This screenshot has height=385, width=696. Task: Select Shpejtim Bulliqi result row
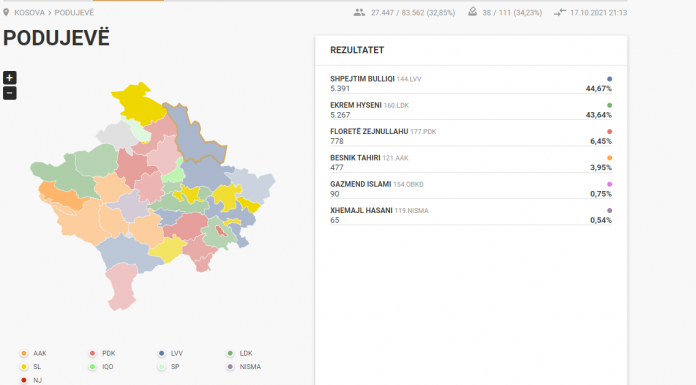(471, 83)
